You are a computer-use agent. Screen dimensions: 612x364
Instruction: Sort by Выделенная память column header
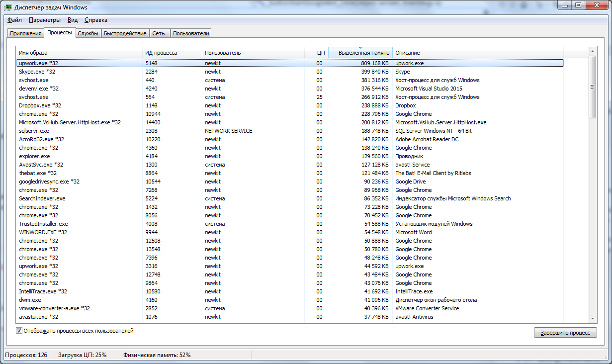[x=360, y=53]
